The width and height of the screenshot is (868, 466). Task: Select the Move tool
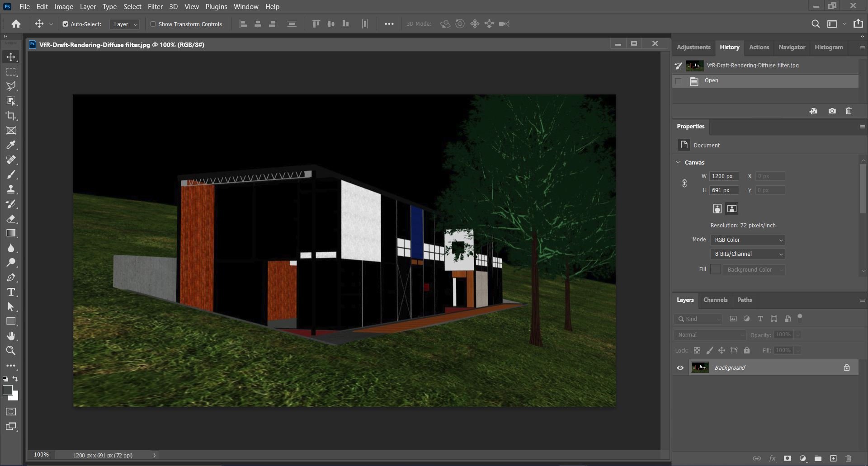[x=11, y=57]
